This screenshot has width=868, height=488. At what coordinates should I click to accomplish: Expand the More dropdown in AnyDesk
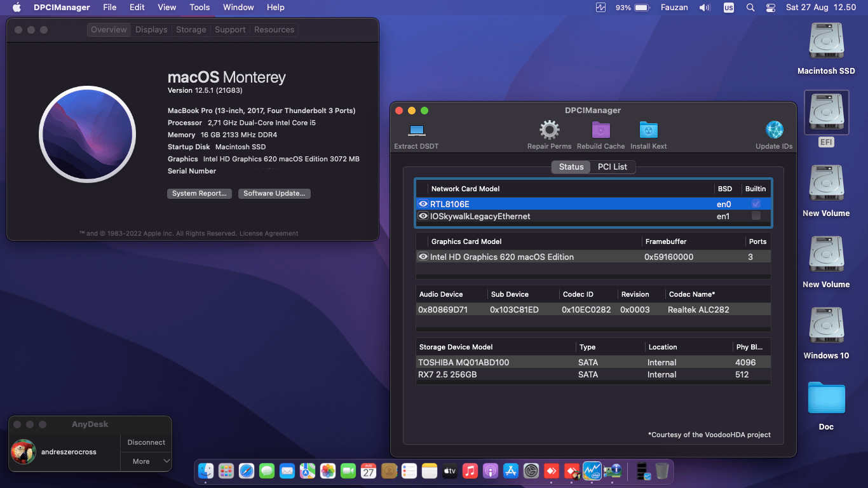(x=146, y=461)
